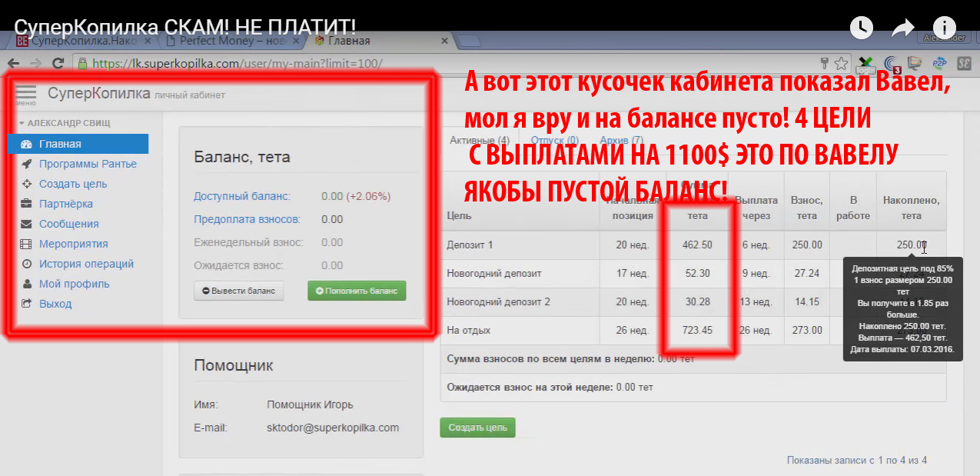Bookmark the page with the star icon

tap(842, 64)
